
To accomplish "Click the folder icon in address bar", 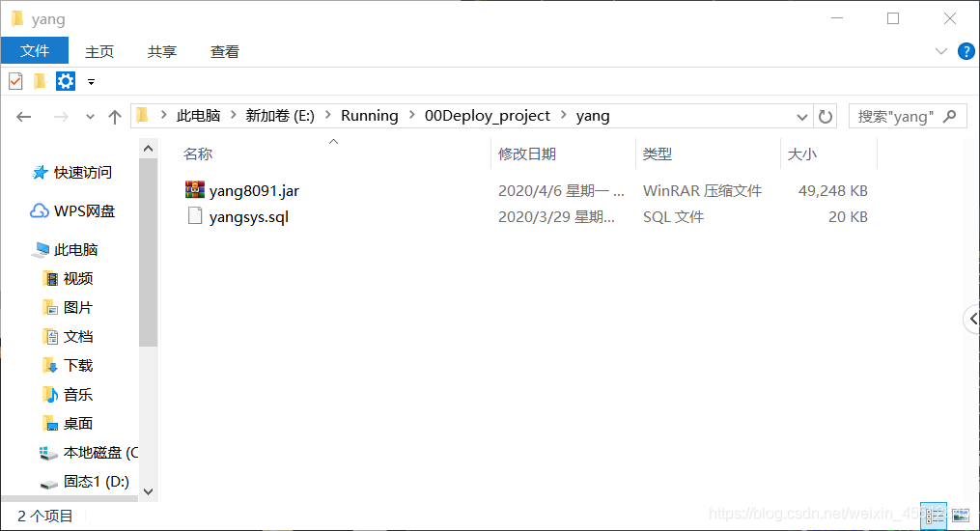I will pyautogui.click(x=143, y=116).
